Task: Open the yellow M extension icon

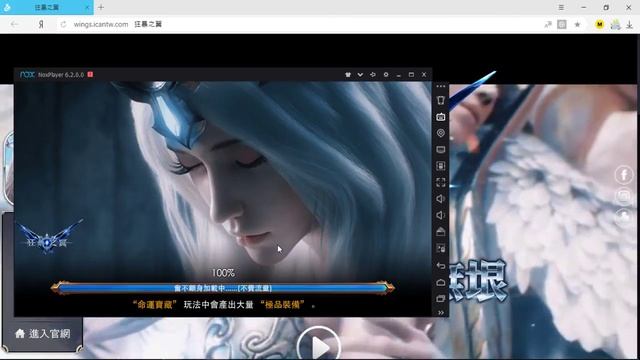Action: [600, 24]
